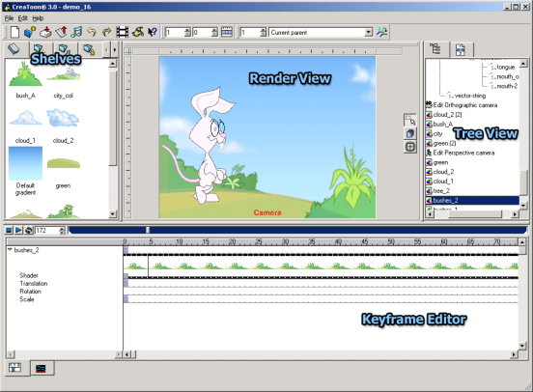Click the Redo arrow icon
533x392 pixels.
[107, 32]
